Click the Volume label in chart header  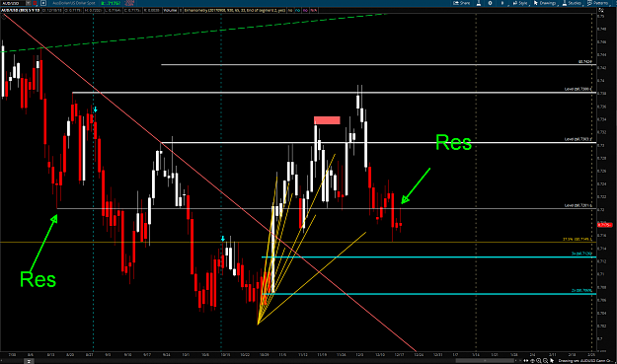pyautogui.click(x=170, y=10)
